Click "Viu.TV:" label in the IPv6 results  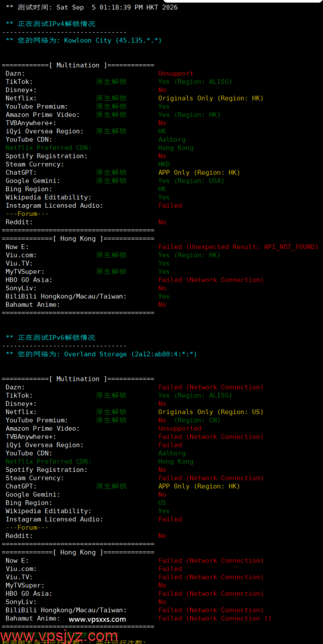click(19, 577)
